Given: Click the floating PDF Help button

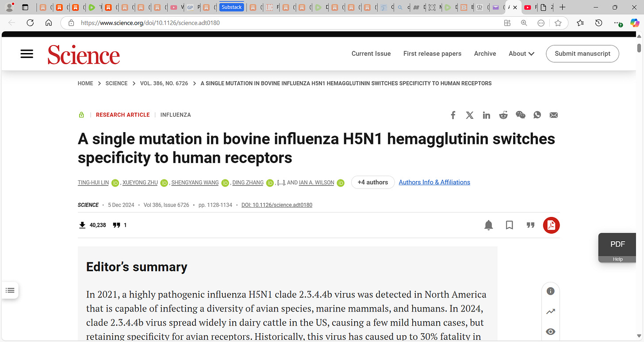Looking at the screenshot, I should tap(617, 247).
